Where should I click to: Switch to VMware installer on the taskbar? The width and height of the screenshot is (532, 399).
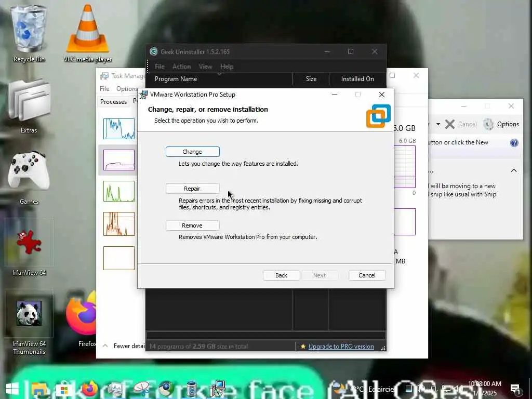218,389
